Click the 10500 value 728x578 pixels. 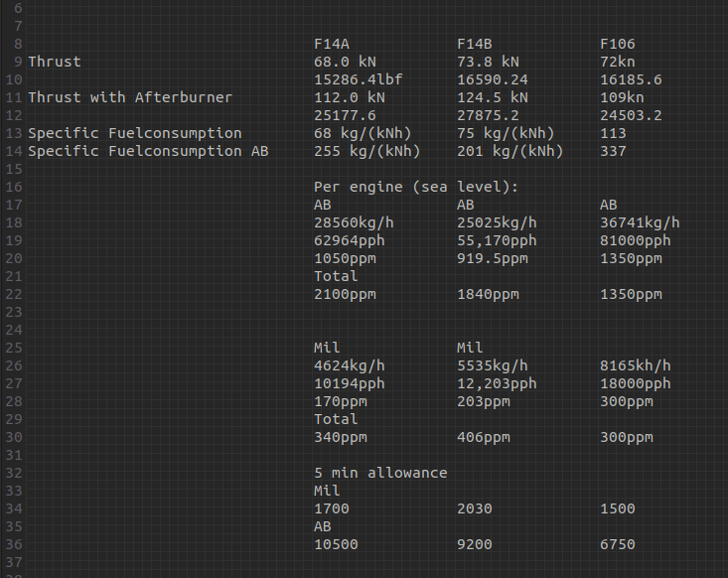(x=336, y=544)
